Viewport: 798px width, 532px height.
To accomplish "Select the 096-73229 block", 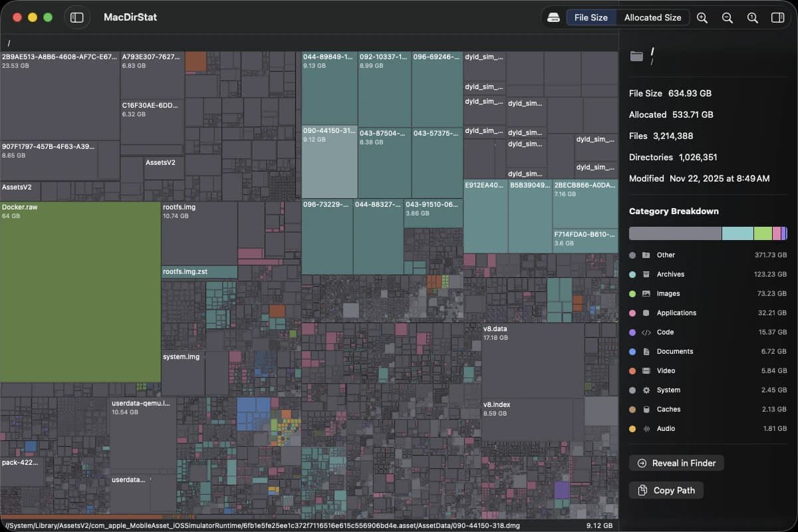I will click(x=327, y=237).
